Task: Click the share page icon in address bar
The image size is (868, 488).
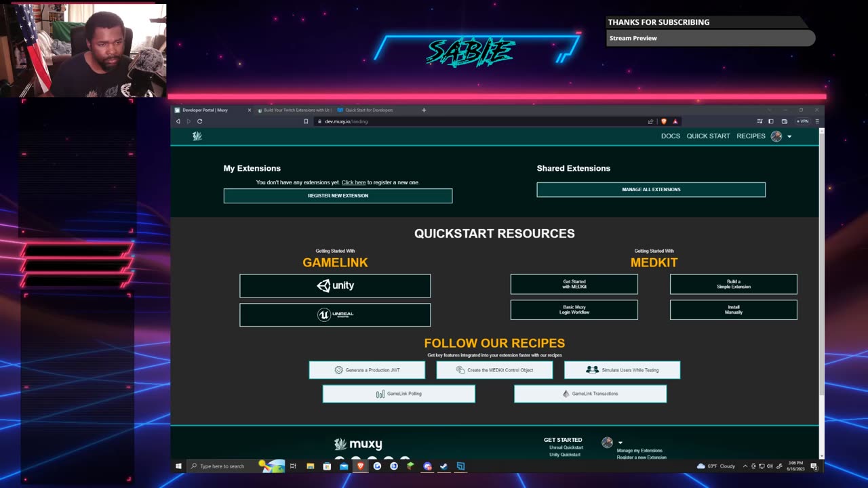Action: [650, 121]
